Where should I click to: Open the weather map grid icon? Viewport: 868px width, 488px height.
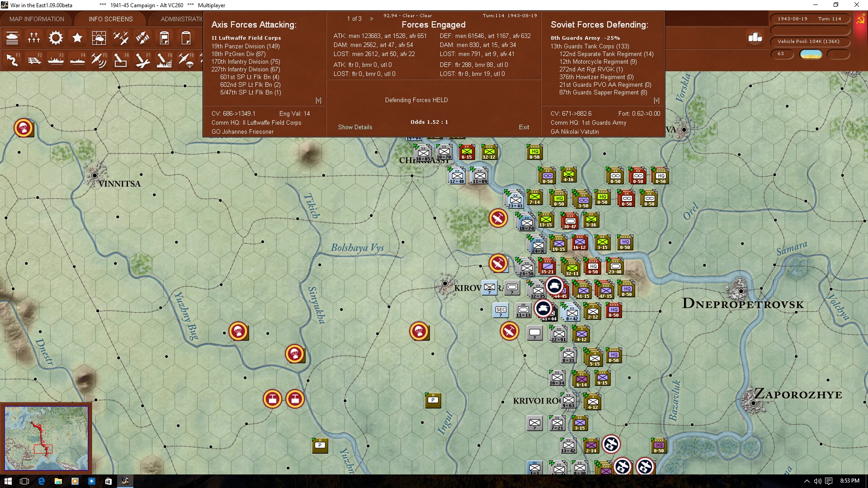click(x=99, y=38)
